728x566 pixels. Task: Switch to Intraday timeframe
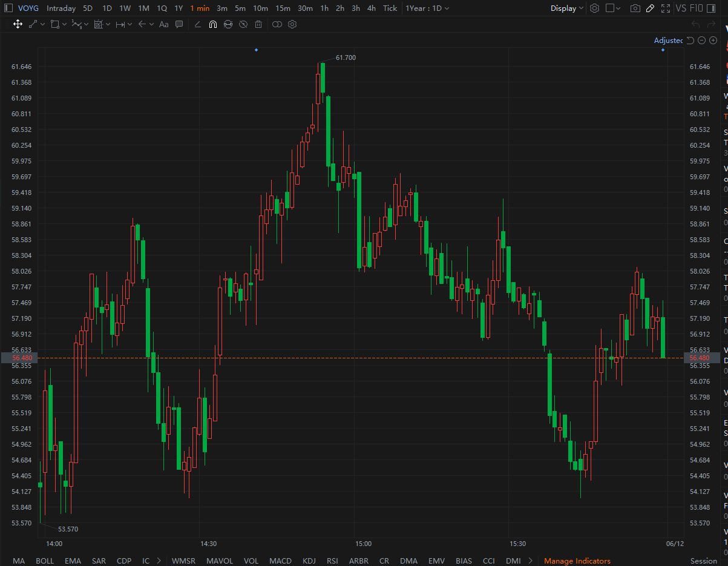[61, 8]
